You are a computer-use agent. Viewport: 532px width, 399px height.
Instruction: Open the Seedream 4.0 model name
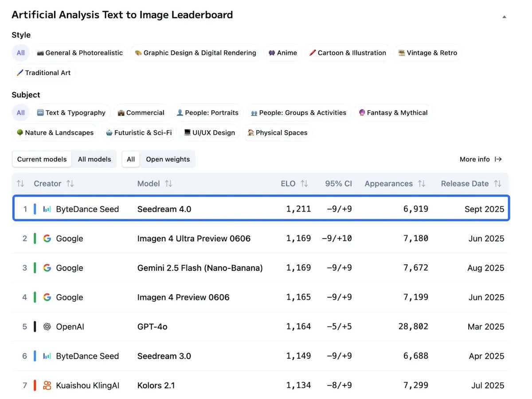click(x=164, y=209)
